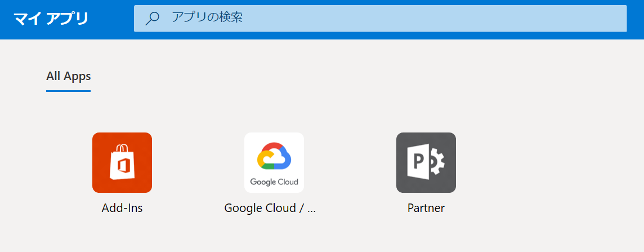Image resolution: width=644 pixels, height=252 pixels.
Task: Click the アプリの検索 placeholder text
Action: click(x=207, y=17)
